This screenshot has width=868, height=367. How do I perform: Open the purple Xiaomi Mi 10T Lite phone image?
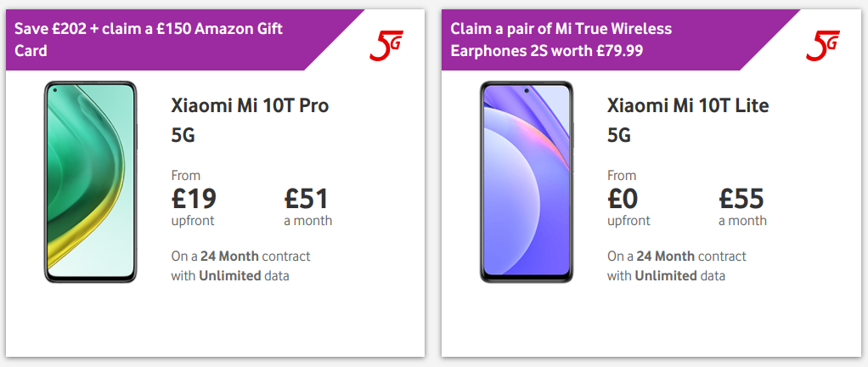point(527,182)
